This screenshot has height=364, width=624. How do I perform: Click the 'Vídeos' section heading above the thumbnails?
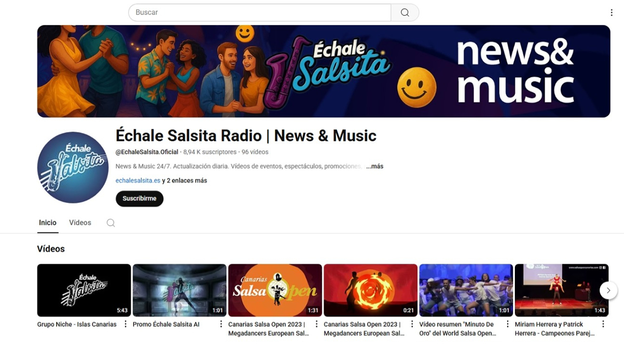51,249
